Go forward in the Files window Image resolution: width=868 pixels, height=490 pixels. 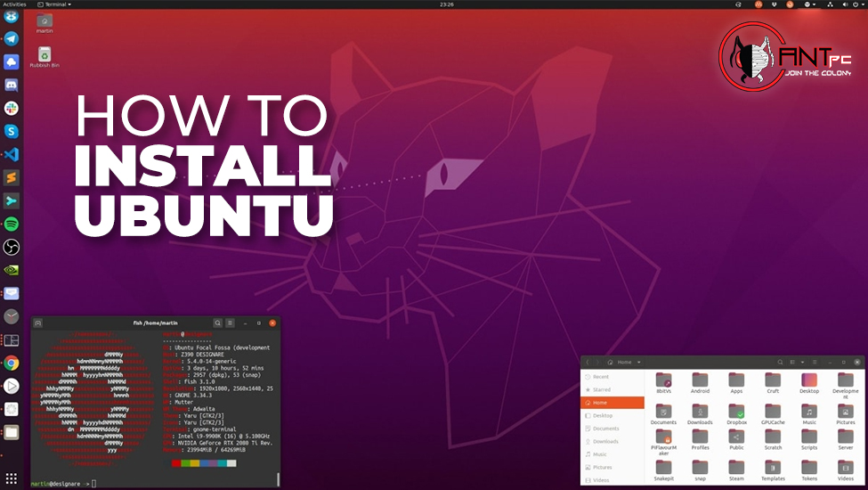[596, 362]
